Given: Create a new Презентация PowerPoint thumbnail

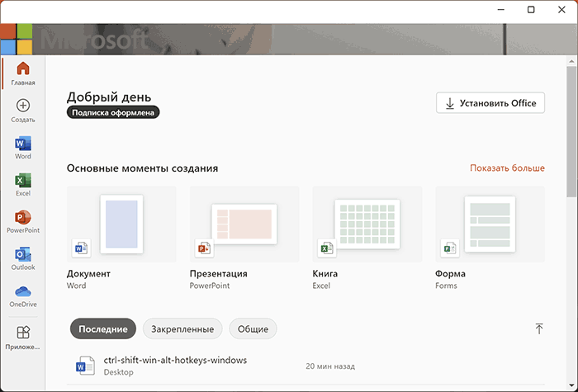Looking at the screenshot, I should click(x=244, y=224).
